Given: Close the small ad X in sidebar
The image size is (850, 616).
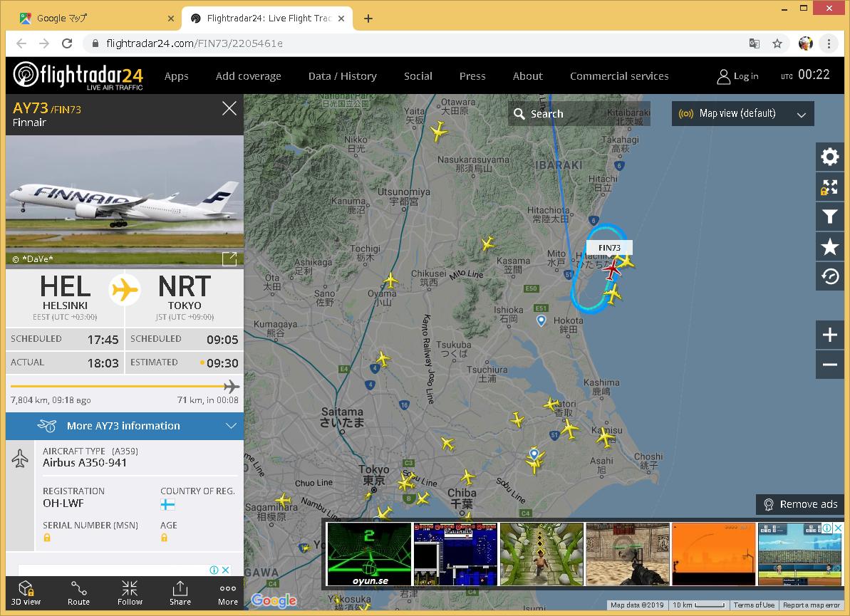Looking at the screenshot, I should click(226, 570).
